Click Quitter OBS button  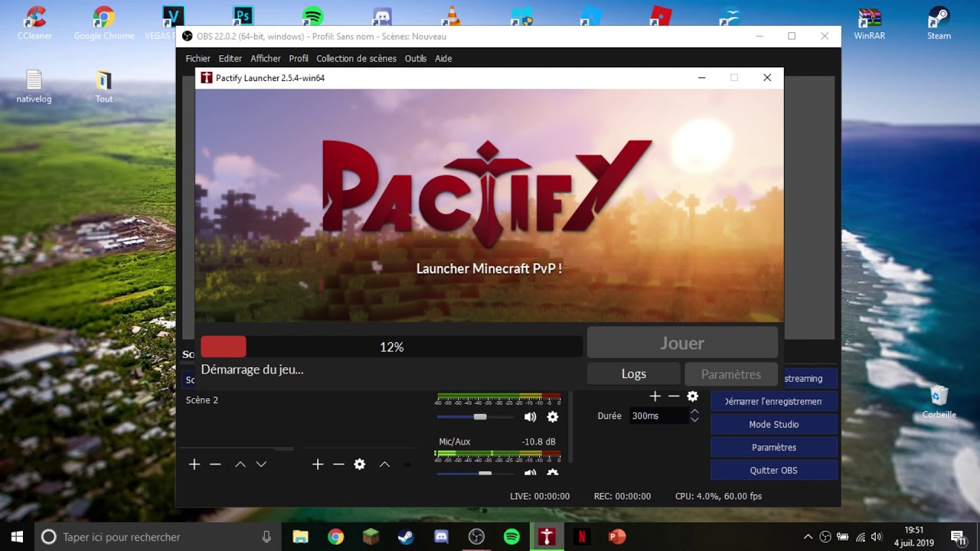(x=774, y=470)
